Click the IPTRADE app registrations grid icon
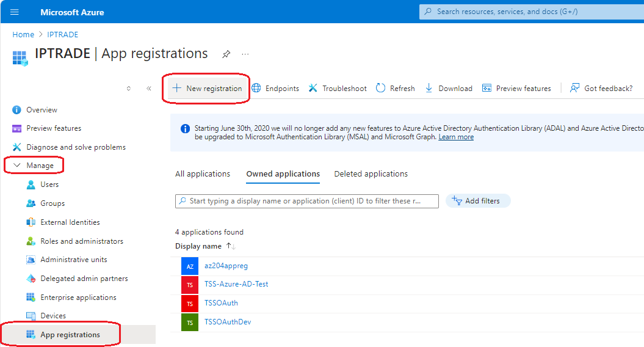Screen dimensions: 644x347 pos(20,58)
